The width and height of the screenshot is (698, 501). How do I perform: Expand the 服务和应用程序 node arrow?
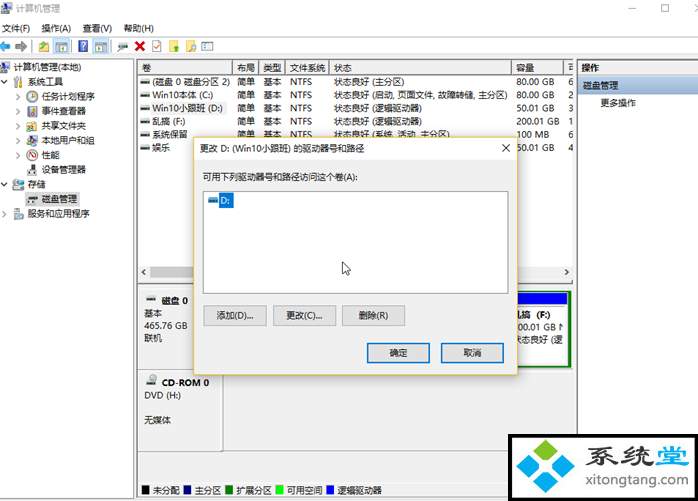(4, 214)
